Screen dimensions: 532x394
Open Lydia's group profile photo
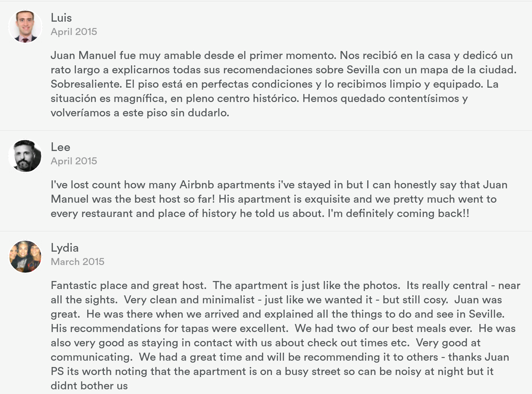point(25,257)
